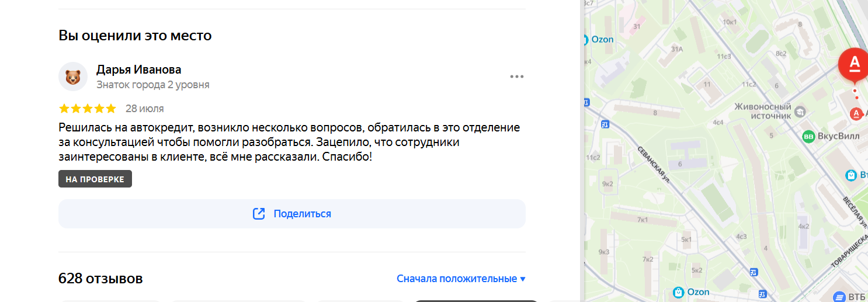Click the share arrow icon beside Поделиться

tap(259, 214)
